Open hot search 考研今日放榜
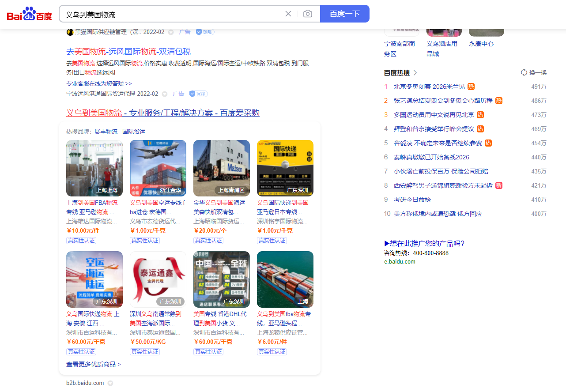566x392 pixels. pyautogui.click(x=412, y=200)
